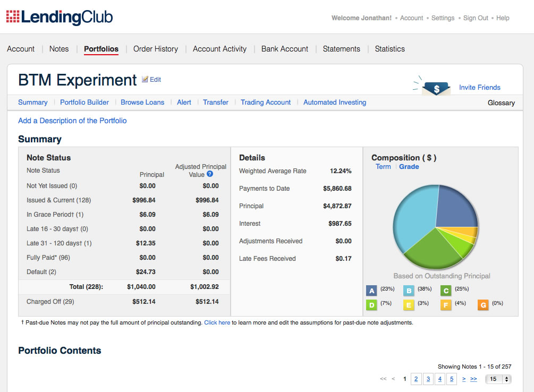Click the pencil Edit icon beside portfolio title

(145, 80)
